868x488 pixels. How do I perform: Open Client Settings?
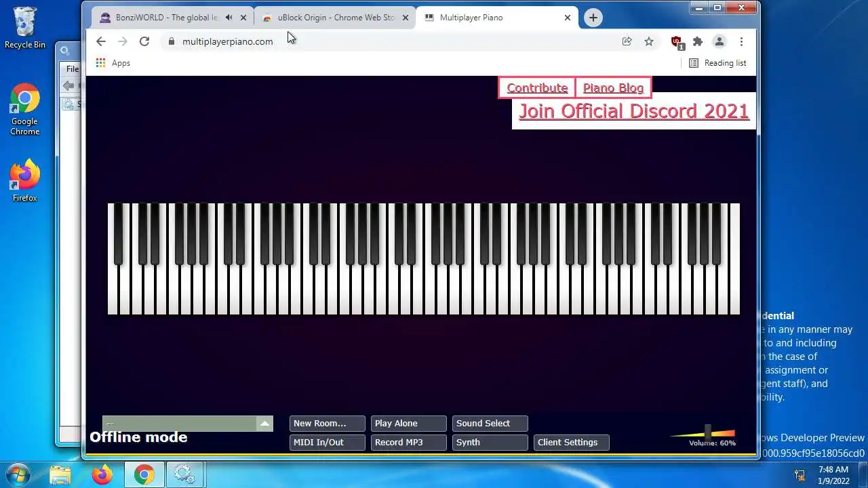(572, 443)
